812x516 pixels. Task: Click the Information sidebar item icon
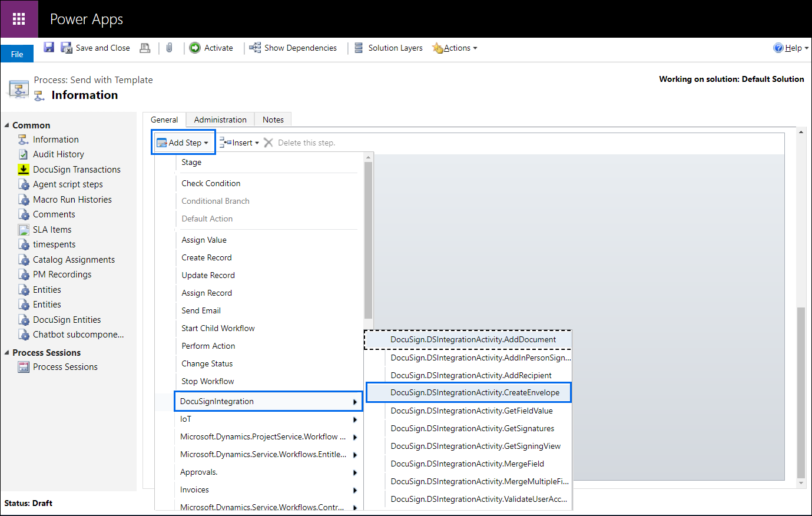pyautogui.click(x=24, y=140)
